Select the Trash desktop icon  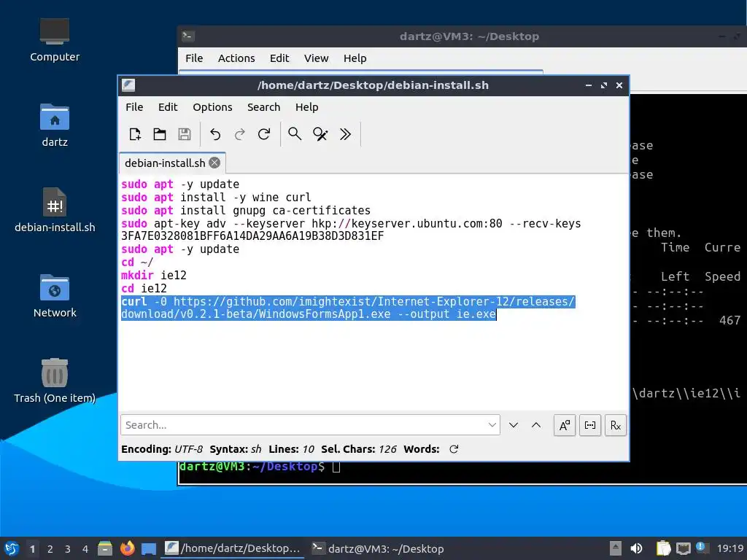pyautogui.click(x=55, y=381)
